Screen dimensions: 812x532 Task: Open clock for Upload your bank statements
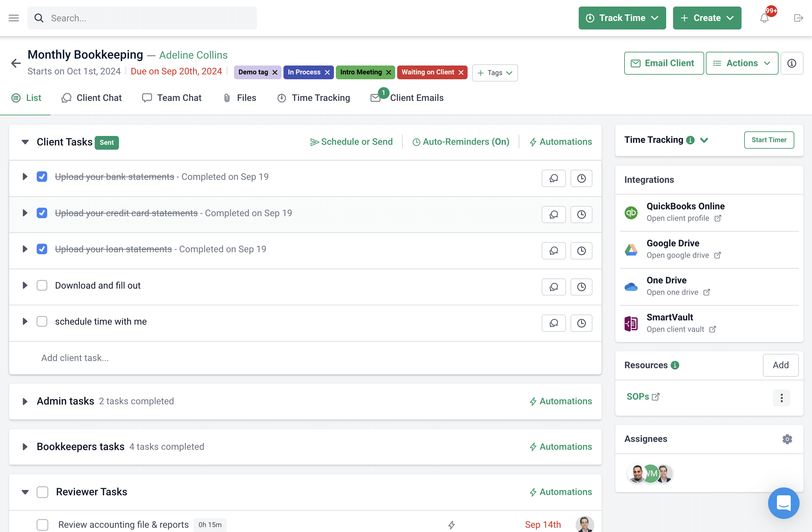pyautogui.click(x=581, y=178)
